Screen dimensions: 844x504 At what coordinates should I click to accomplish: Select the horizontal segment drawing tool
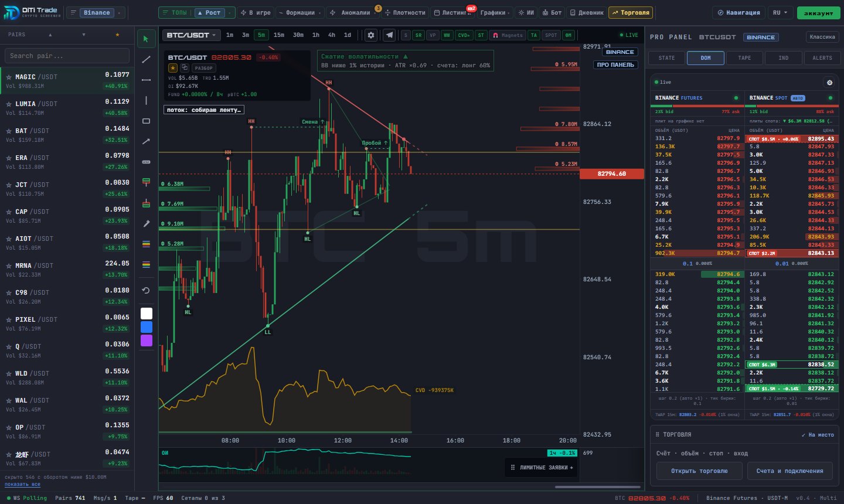(147, 80)
